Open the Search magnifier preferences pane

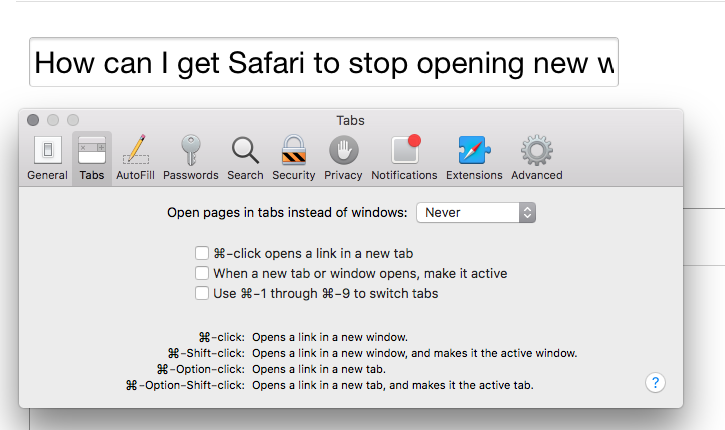(245, 159)
